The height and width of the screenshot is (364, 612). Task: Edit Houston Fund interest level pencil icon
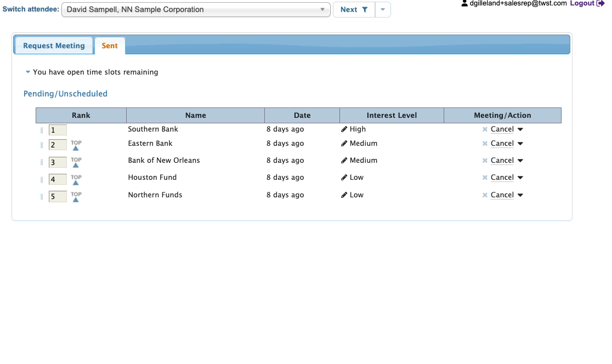click(344, 178)
